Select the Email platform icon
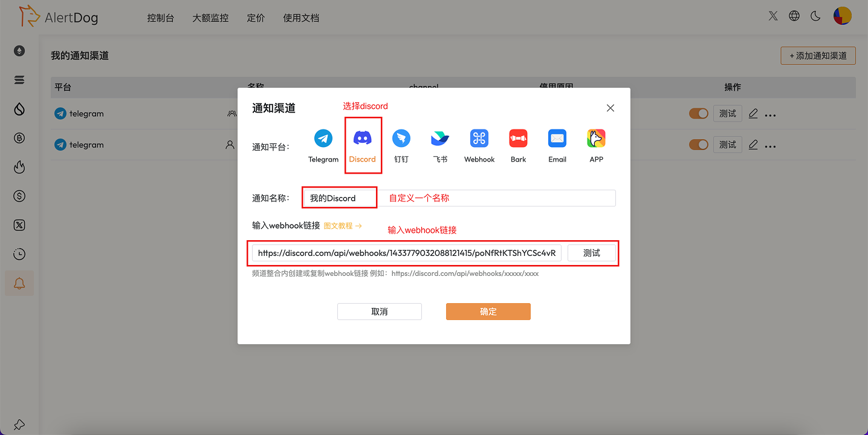The image size is (868, 435). tap(557, 139)
